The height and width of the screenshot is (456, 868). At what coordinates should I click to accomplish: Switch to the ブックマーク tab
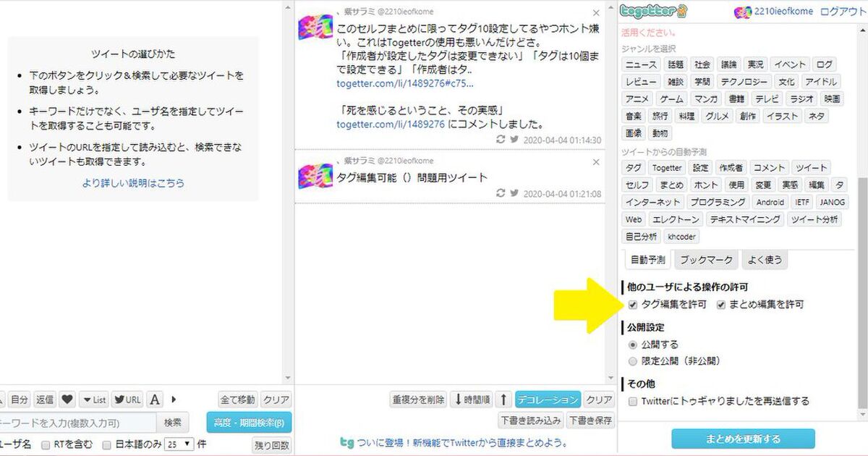tap(706, 259)
